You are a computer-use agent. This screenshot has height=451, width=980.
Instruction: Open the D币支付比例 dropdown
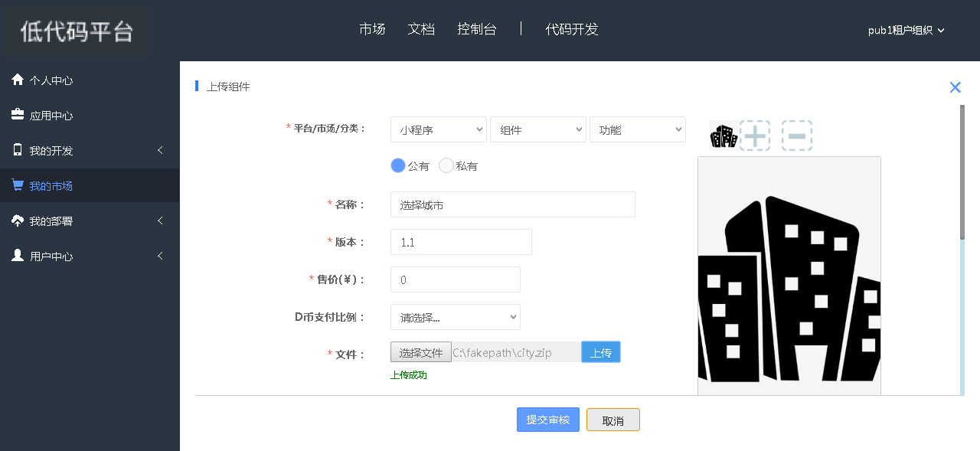[x=455, y=317]
